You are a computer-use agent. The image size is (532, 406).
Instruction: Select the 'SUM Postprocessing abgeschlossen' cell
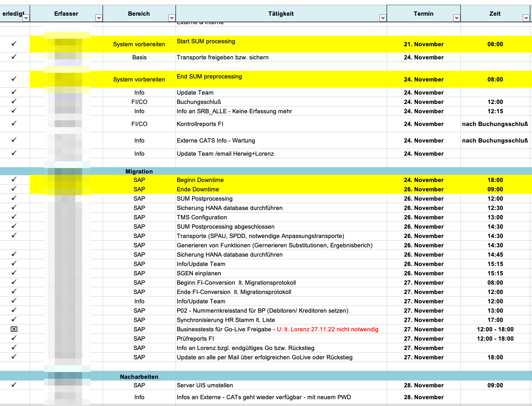click(x=281, y=227)
